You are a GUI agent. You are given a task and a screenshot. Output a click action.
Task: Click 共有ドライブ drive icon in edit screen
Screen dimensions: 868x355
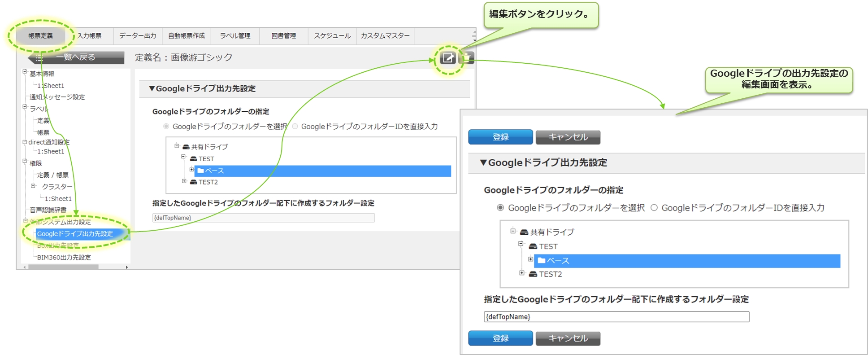[x=524, y=232]
